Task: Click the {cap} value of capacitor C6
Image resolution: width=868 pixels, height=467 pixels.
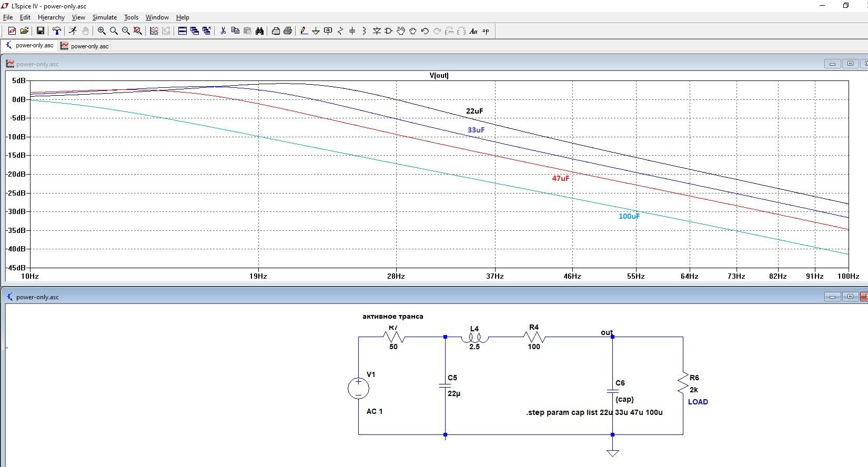Action: (624, 399)
